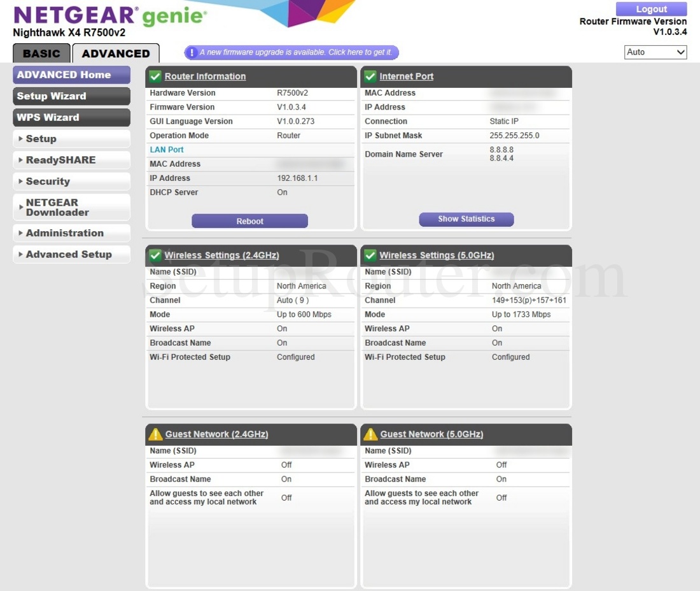Click the blue alert icon in the firmware banner
The height and width of the screenshot is (591, 700).
193,52
